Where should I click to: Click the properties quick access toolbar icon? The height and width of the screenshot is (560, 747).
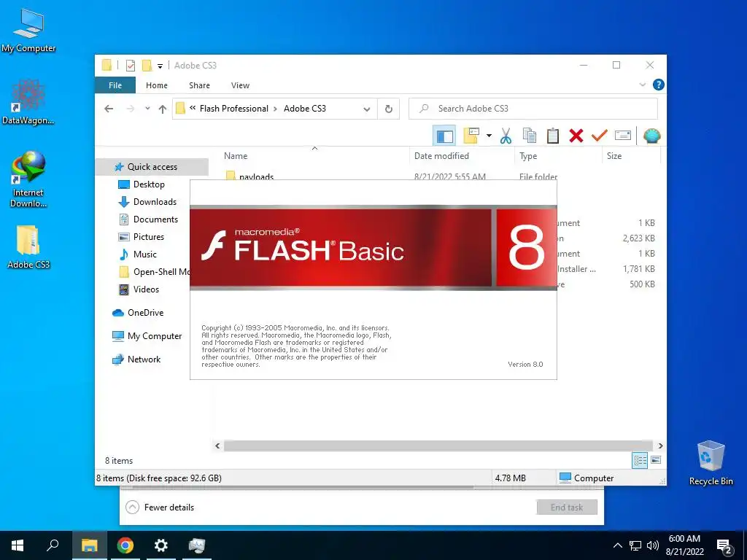coord(130,65)
